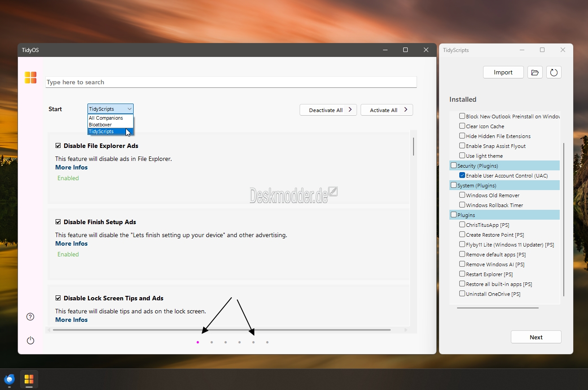Click Next button in TidyScripts
This screenshot has width=588, height=390.
pos(536,337)
